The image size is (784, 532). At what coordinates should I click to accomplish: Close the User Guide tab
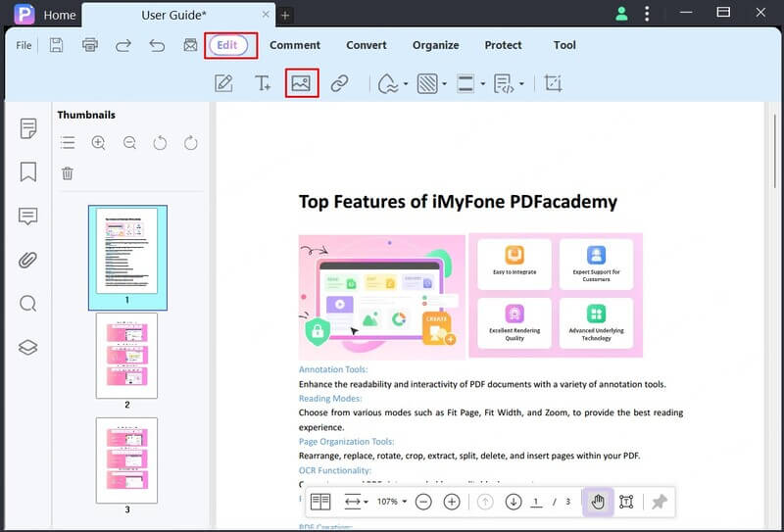[266, 15]
